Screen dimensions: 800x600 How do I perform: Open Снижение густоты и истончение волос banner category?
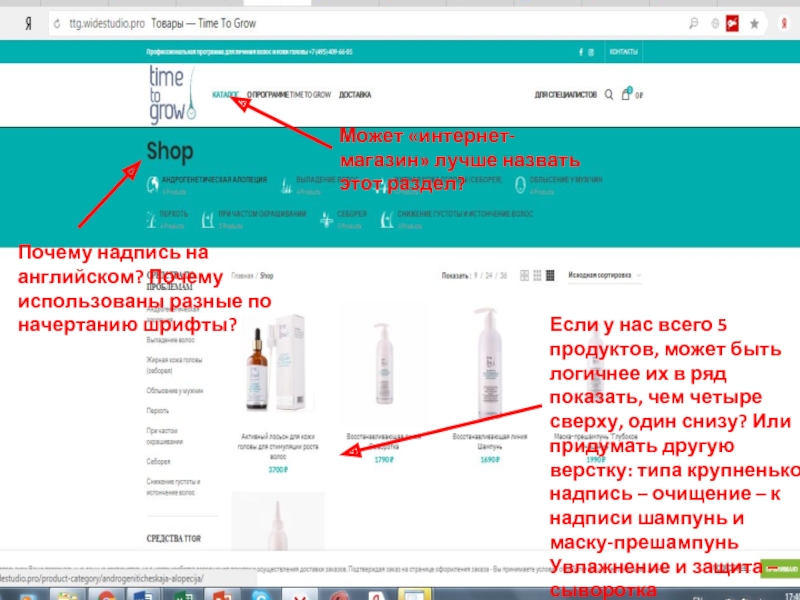point(465,214)
